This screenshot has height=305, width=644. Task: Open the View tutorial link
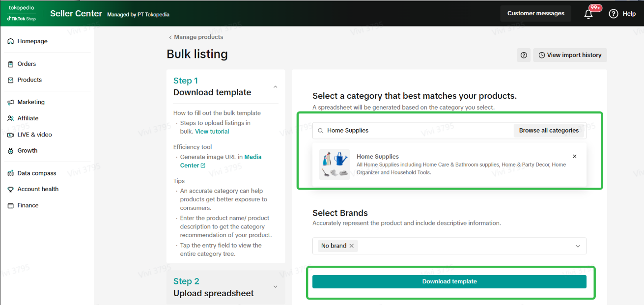[212, 131]
